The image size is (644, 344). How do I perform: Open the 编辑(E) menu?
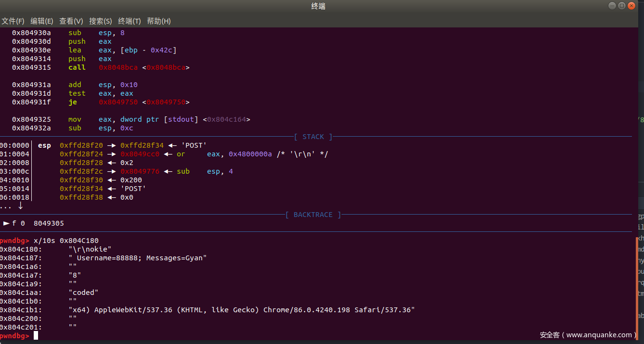(x=42, y=21)
